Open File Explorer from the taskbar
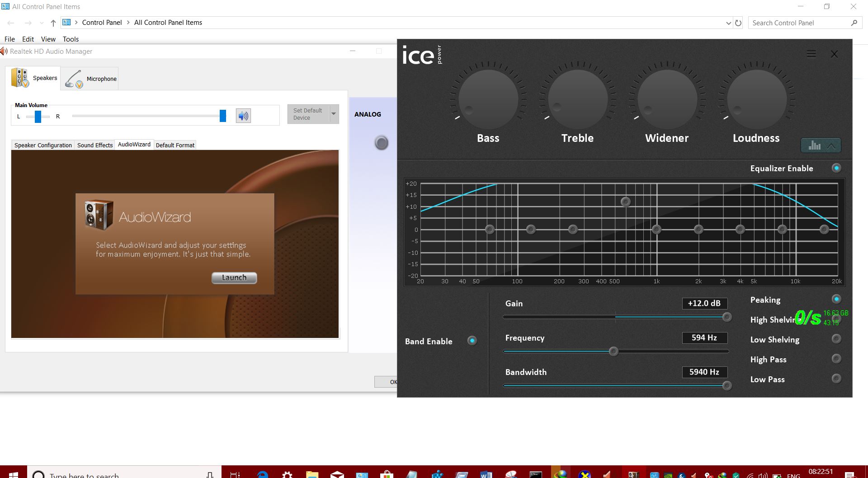868x478 pixels. click(312, 474)
